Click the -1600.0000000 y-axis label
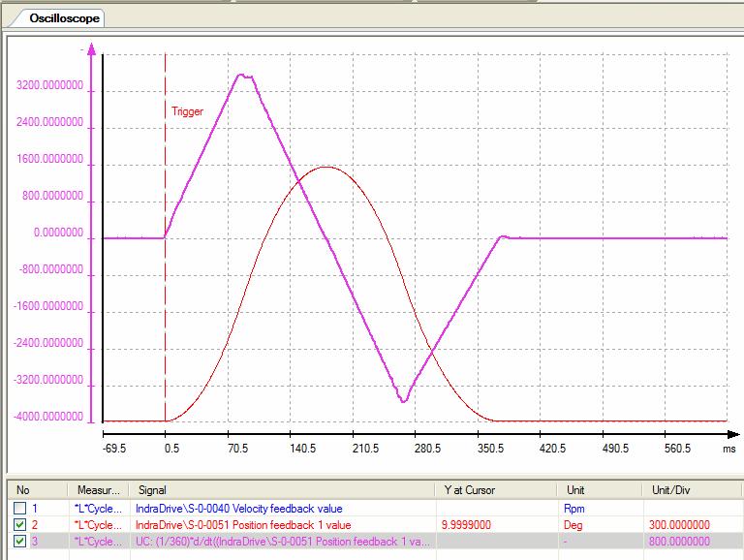The width and height of the screenshot is (744, 560). [48, 306]
